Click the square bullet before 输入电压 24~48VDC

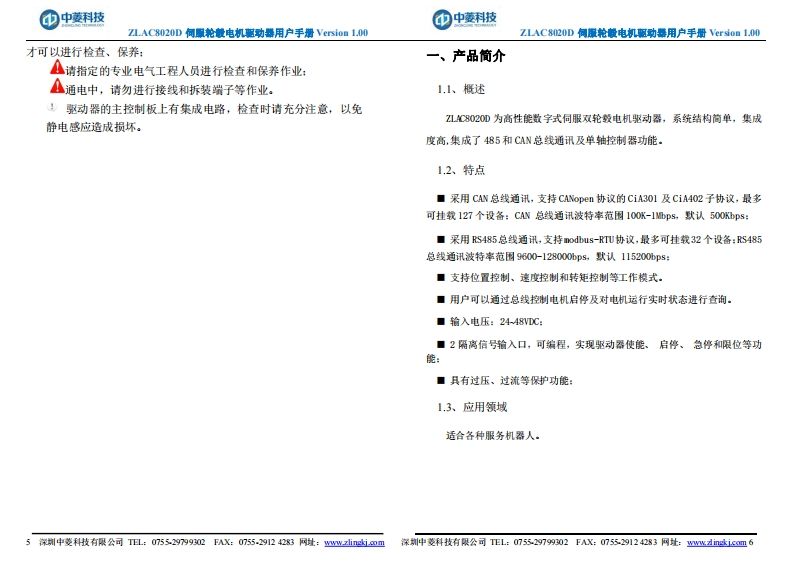pyautogui.click(x=441, y=321)
